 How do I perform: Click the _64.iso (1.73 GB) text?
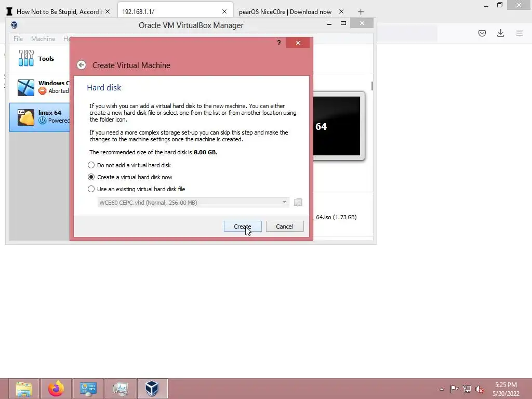click(x=335, y=217)
